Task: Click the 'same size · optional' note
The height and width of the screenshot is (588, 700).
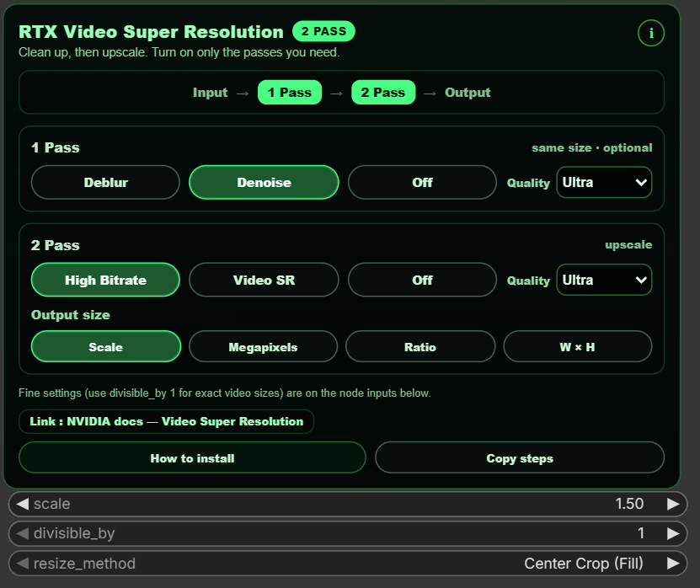Action: click(x=591, y=147)
